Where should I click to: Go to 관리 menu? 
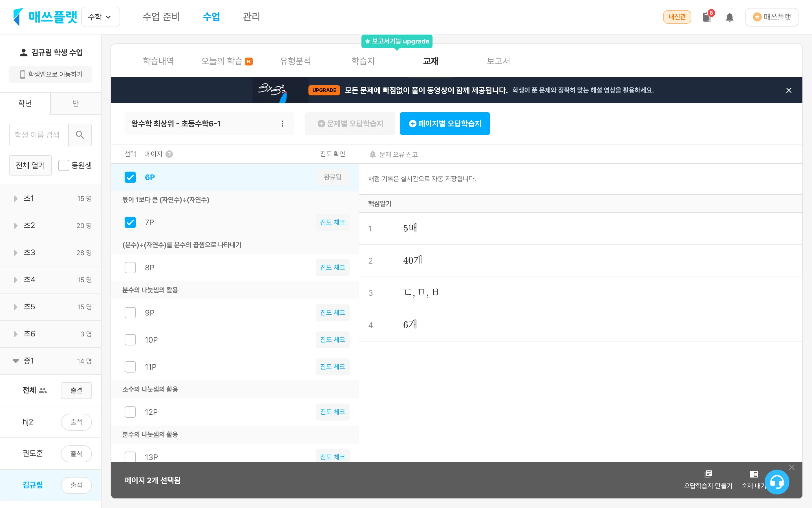[x=251, y=17]
